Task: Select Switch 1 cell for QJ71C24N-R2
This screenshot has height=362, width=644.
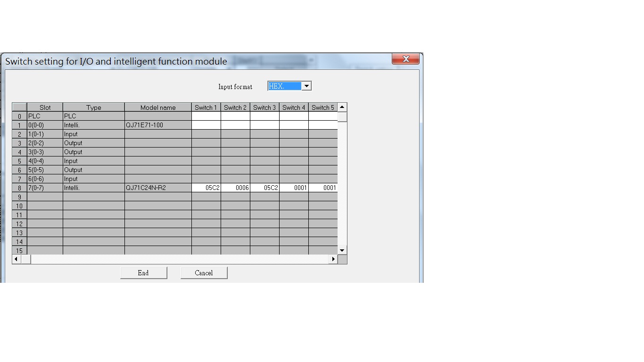Action: [x=206, y=188]
